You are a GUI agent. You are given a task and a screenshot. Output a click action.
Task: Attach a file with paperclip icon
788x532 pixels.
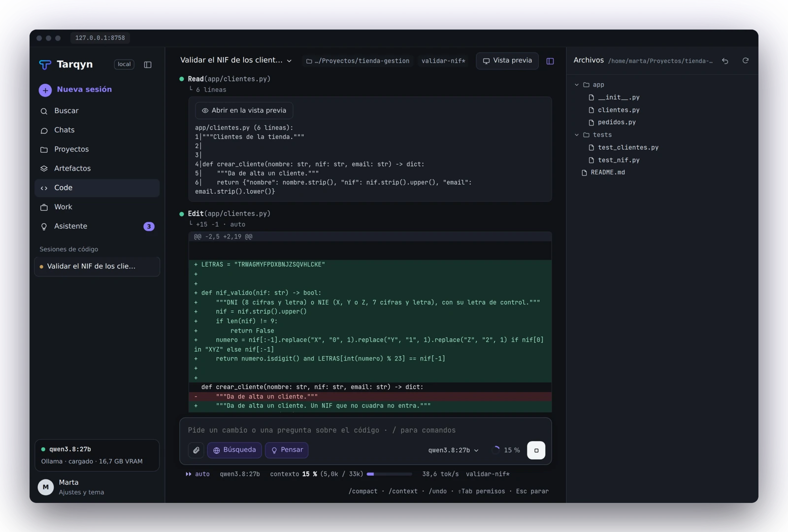point(196,450)
